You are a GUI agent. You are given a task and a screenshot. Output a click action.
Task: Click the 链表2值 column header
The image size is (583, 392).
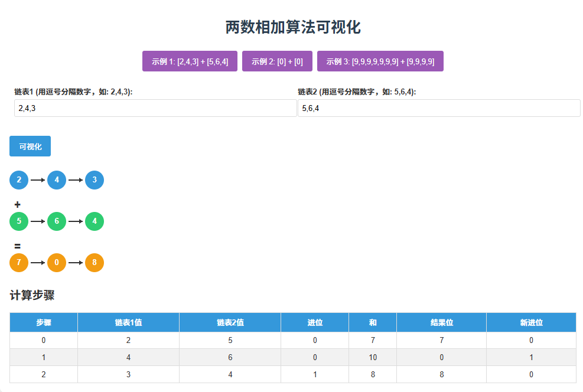(230, 322)
